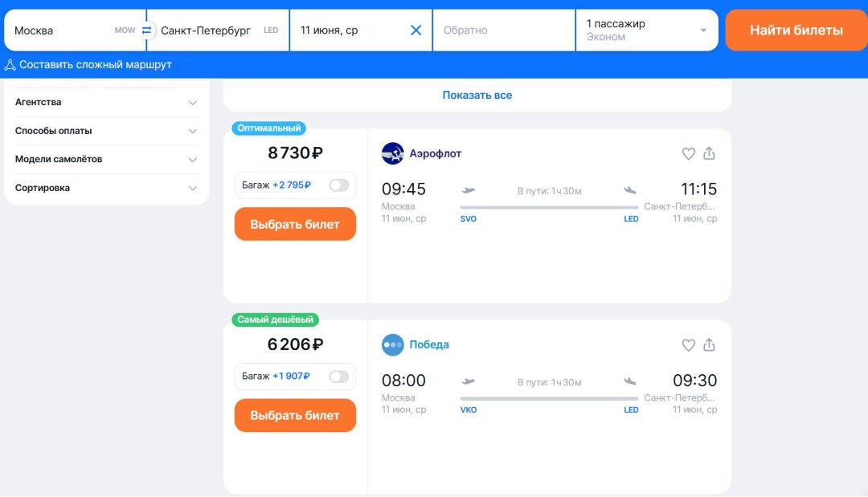Swap origin and destination cities
The image size is (868, 497).
tap(146, 31)
